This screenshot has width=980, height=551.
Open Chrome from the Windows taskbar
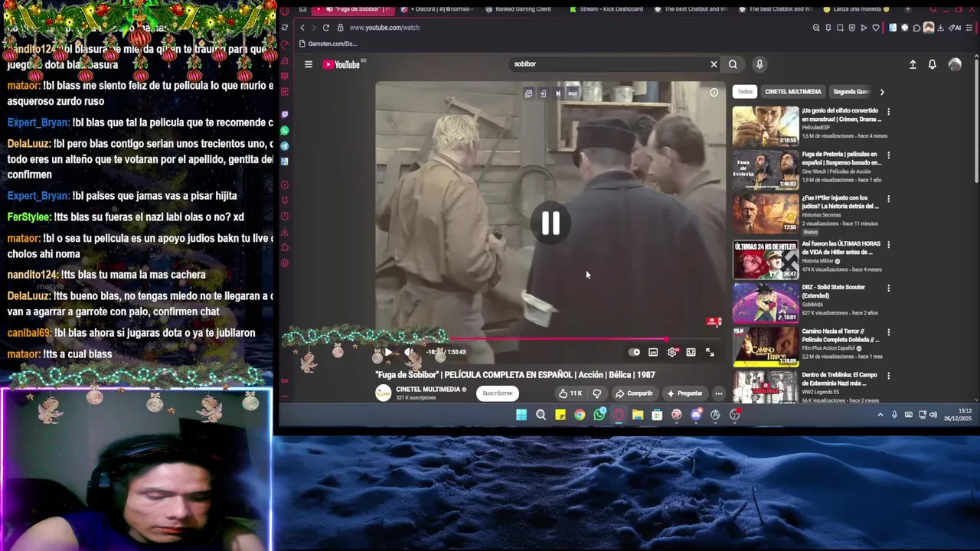click(x=580, y=415)
